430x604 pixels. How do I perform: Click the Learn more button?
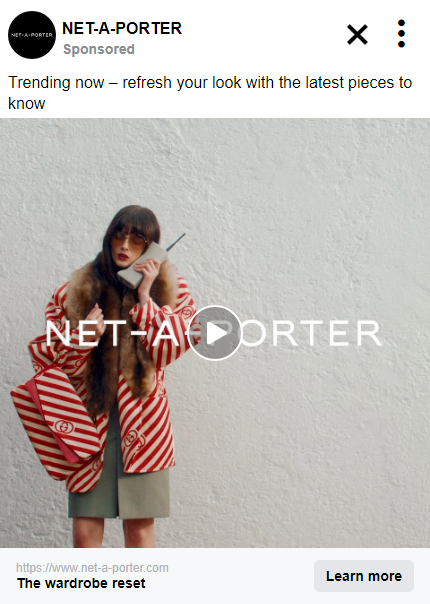pos(364,576)
